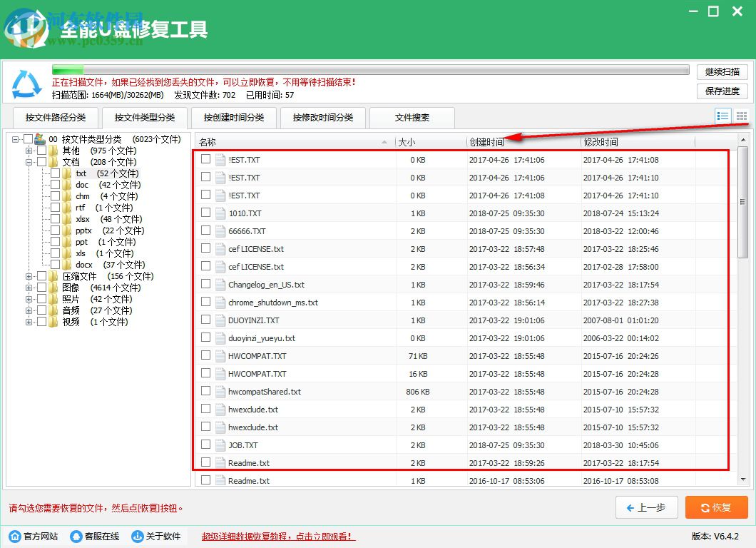756x548 pixels.
Task: Open the data recovery tutorial link
Action: point(277,536)
